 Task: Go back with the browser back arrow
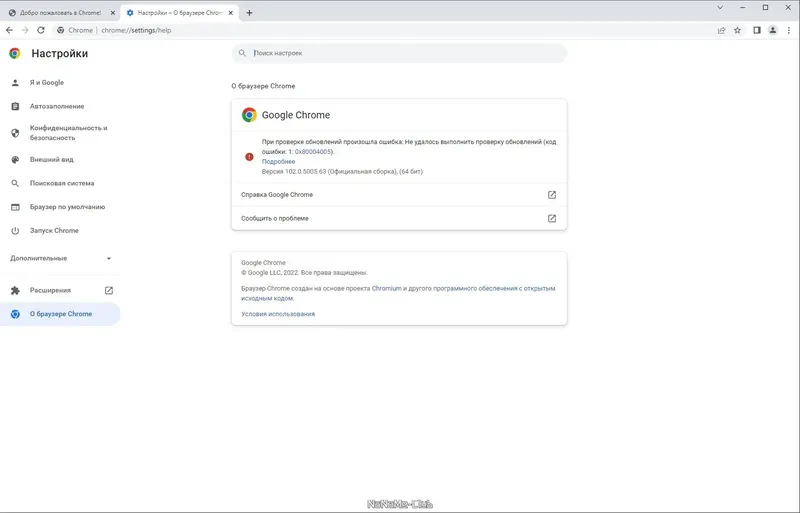[x=9, y=30]
